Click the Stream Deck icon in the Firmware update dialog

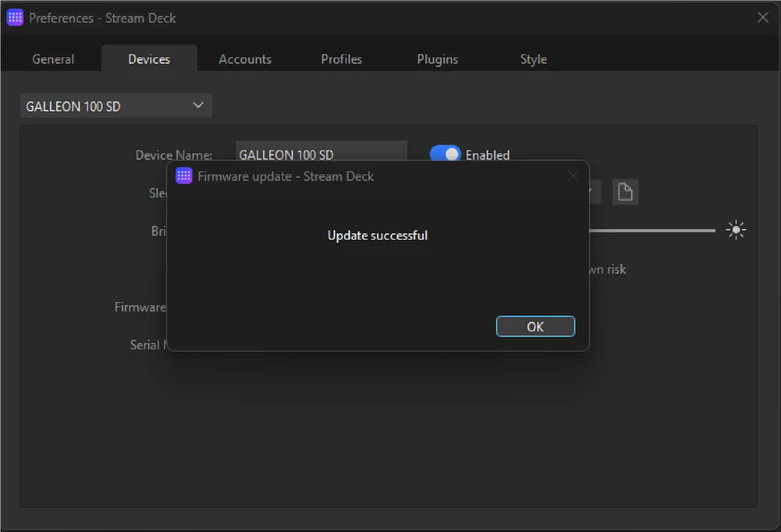(x=184, y=175)
